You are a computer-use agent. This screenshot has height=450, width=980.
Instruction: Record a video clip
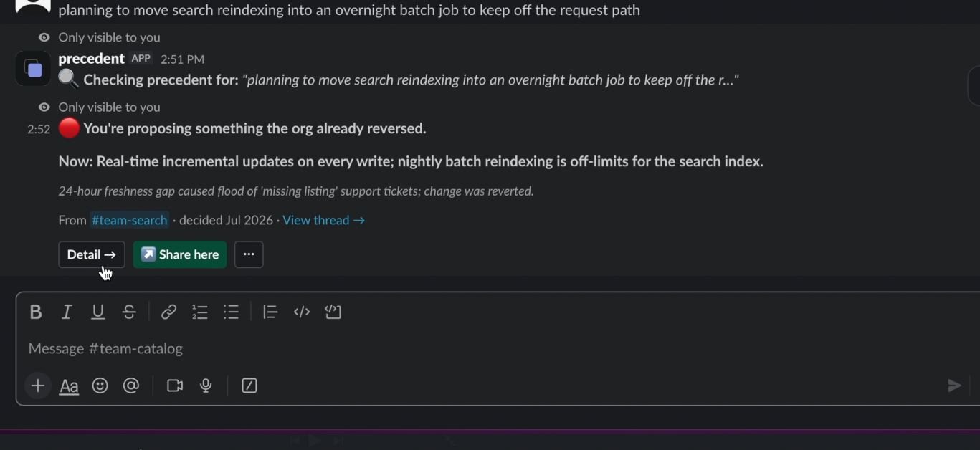coord(175,386)
